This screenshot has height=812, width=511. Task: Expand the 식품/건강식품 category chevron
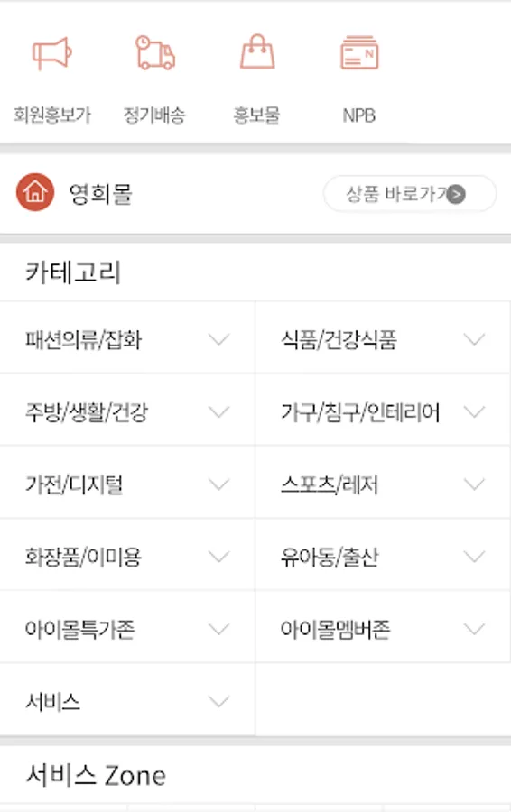[x=474, y=339]
